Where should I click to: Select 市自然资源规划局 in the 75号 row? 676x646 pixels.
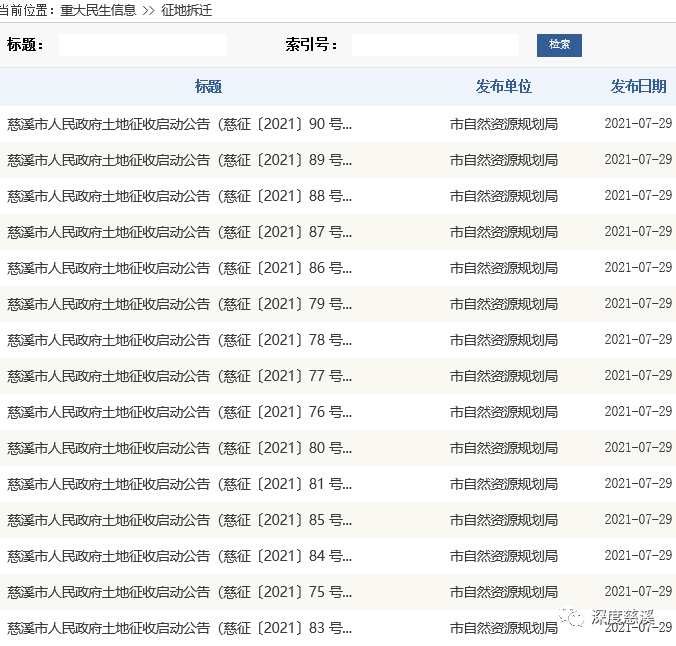click(x=504, y=592)
